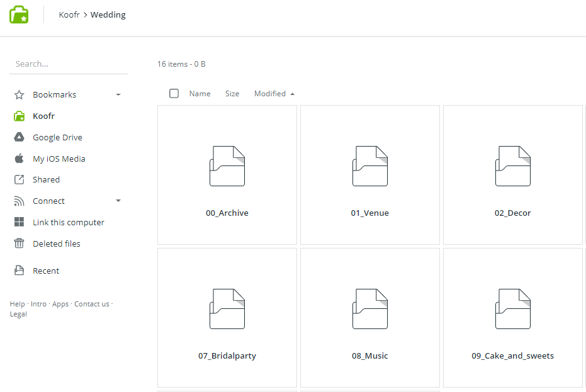
Task: Expand the Bookmarks dropdown arrow
Action: coord(118,95)
